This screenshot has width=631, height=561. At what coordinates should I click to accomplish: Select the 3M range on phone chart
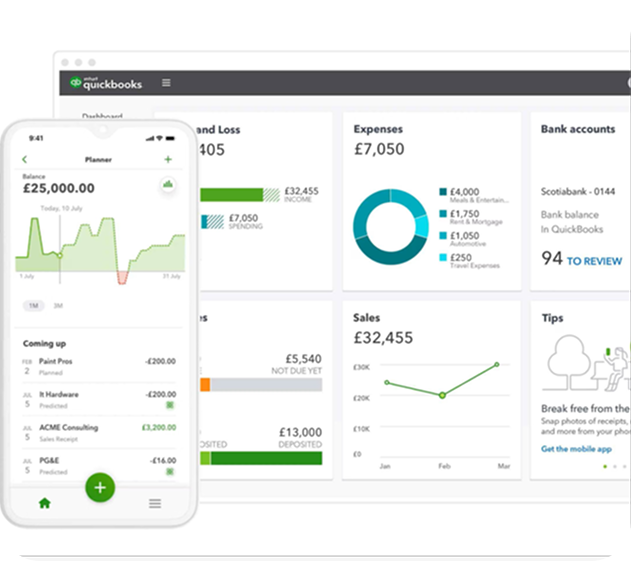[x=58, y=305]
